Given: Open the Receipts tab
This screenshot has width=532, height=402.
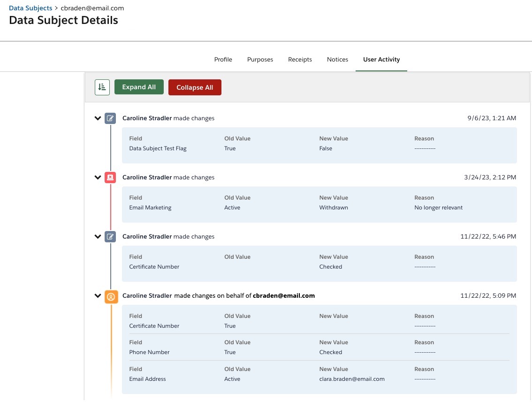Looking at the screenshot, I should (300, 59).
